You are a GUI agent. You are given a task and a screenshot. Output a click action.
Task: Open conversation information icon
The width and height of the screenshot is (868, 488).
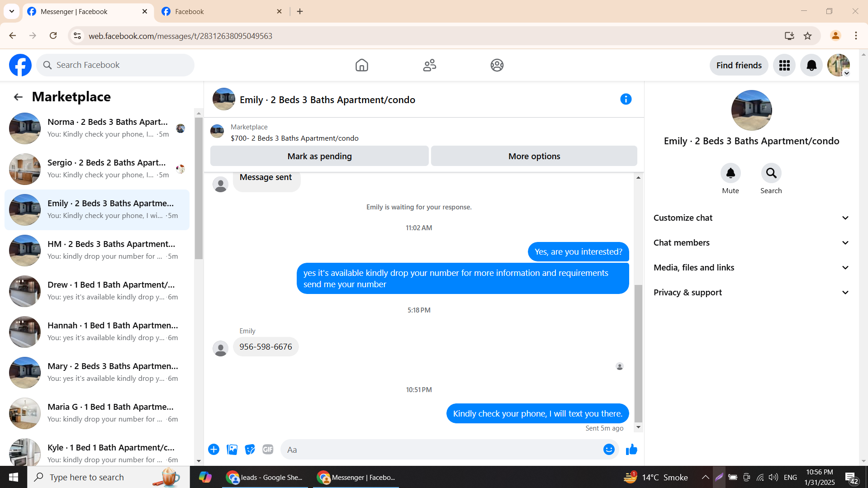[626, 99]
